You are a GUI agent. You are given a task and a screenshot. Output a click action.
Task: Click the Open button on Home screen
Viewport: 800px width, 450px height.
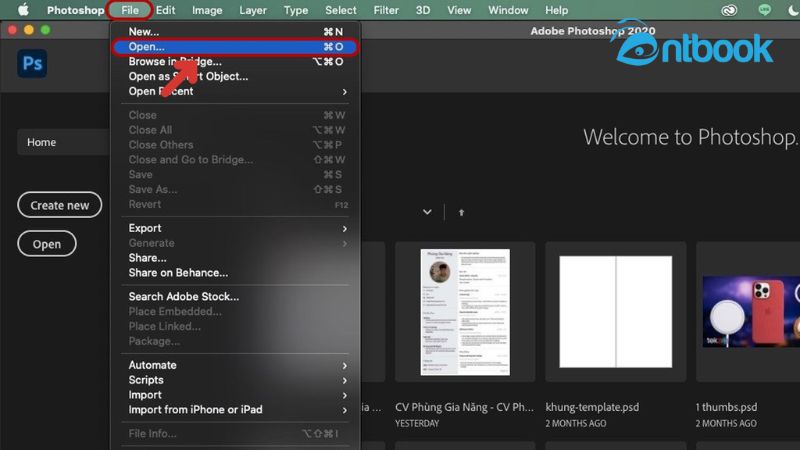[x=47, y=244]
